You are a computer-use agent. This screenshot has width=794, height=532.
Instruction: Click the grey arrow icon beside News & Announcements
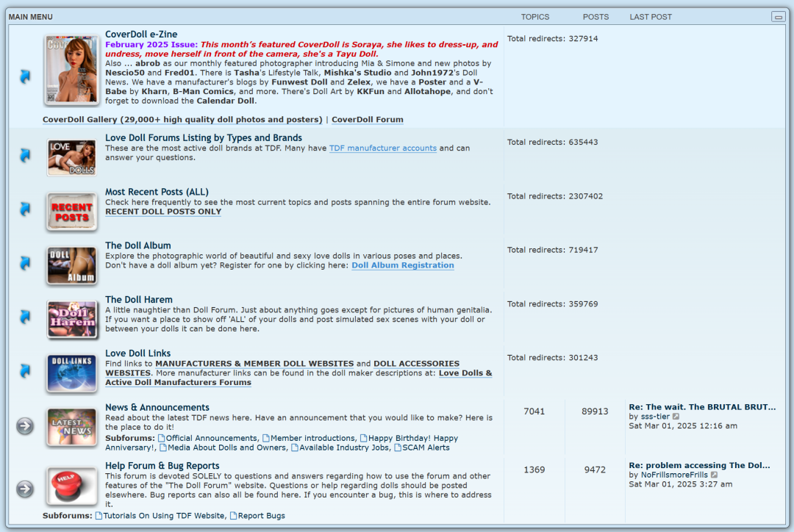[x=25, y=426]
